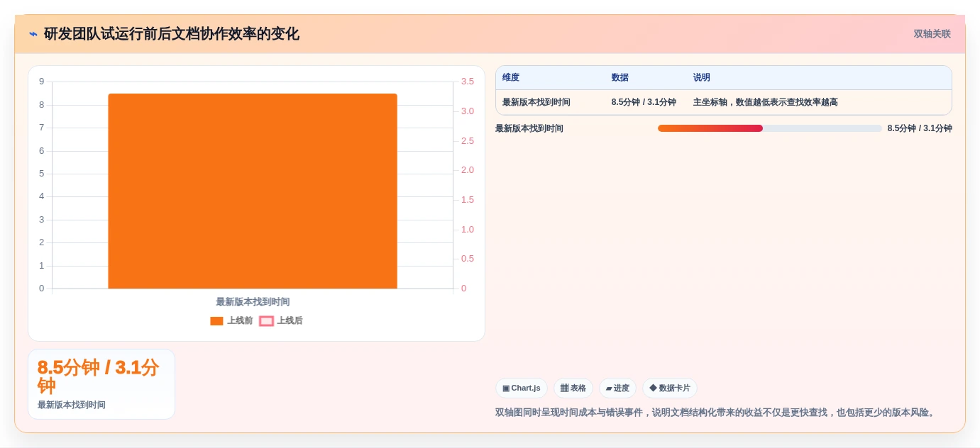Viewport: 980px width, 448px height.
Task: Click the right axis value 3.5
Action: (x=468, y=82)
